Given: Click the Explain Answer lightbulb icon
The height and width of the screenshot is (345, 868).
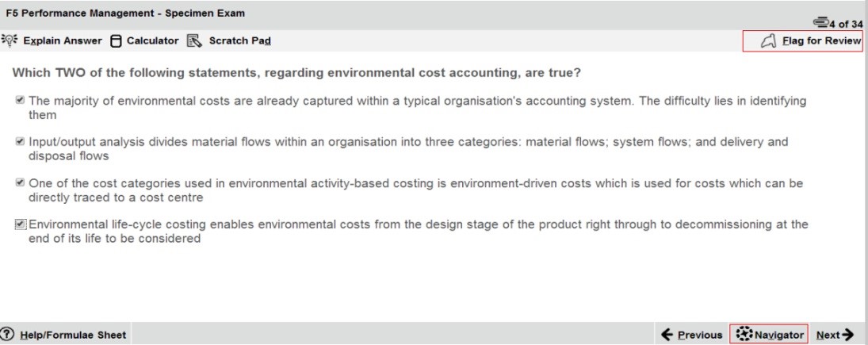Looking at the screenshot, I should (x=10, y=40).
